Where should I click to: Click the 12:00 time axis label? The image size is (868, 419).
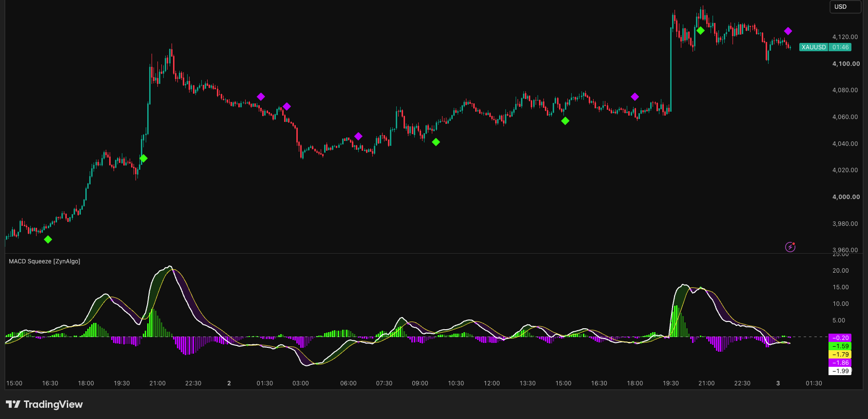(492, 383)
